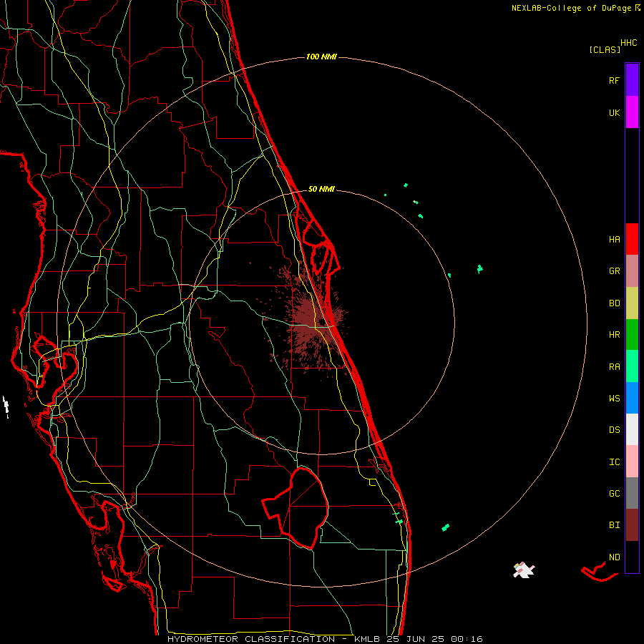Click the BI legend label
Image resolution: width=644 pixels, height=644 pixels.
[614, 525]
